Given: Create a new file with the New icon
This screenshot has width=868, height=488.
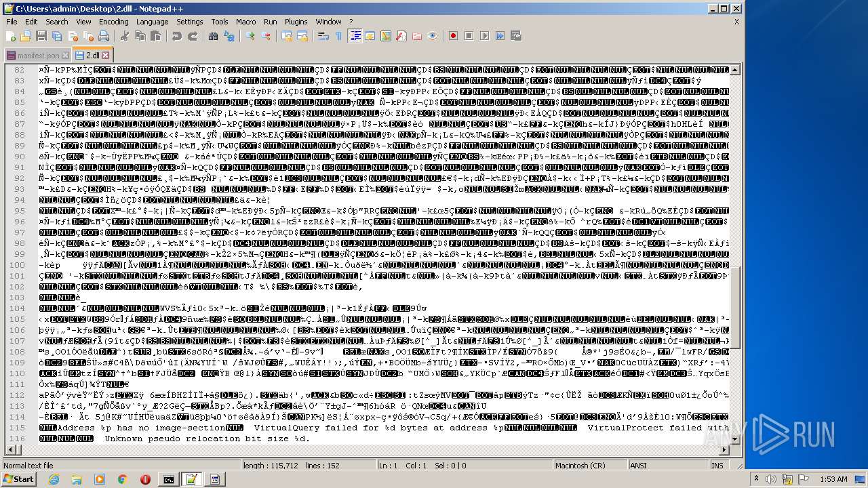Looking at the screenshot, I should (x=12, y=36).
